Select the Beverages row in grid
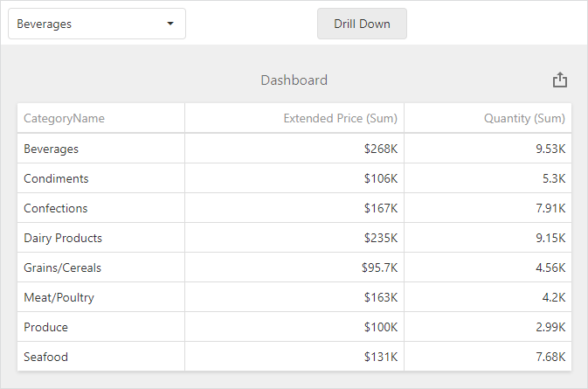 tap(51, 149)
